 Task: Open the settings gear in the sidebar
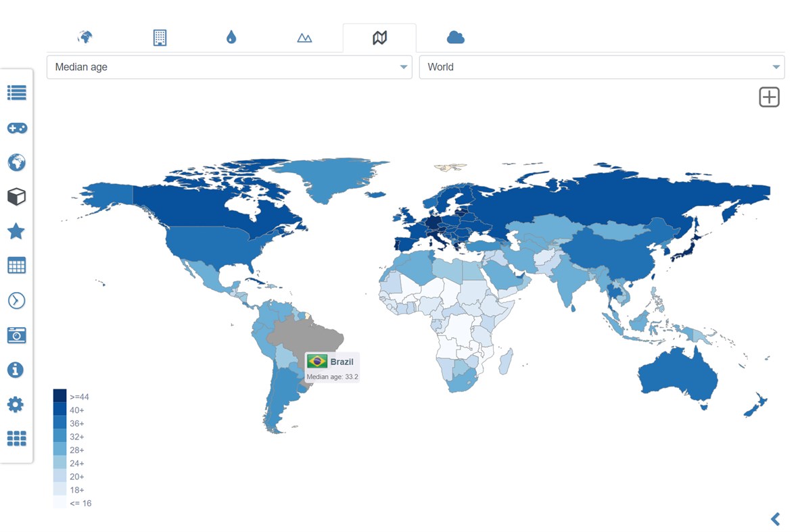coord(16,404)
